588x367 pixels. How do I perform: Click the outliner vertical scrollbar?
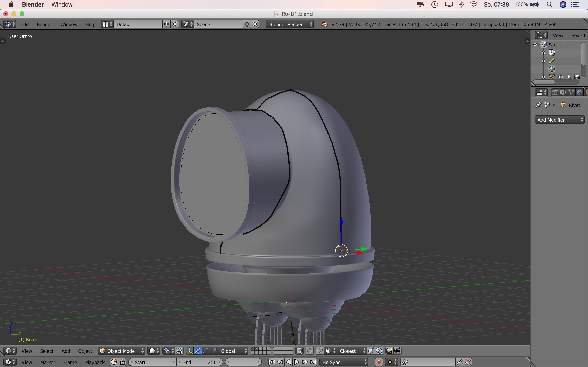click(583, 54)
